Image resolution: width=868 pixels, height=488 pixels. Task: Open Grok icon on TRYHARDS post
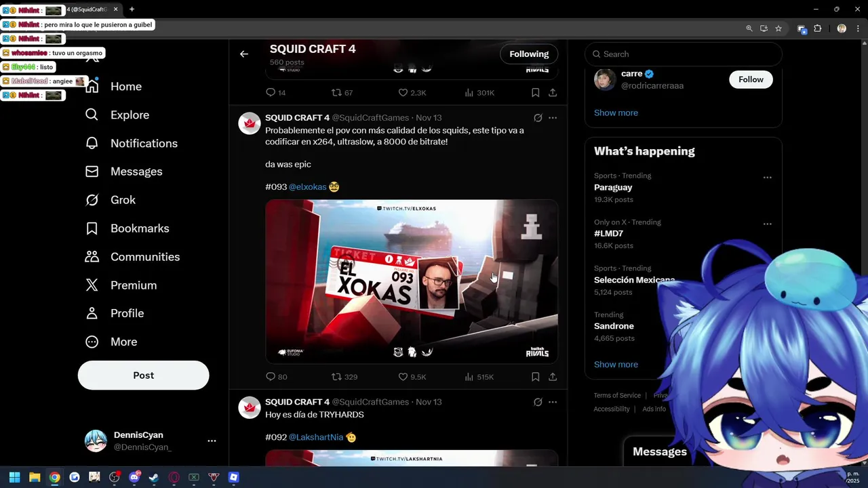538,402
